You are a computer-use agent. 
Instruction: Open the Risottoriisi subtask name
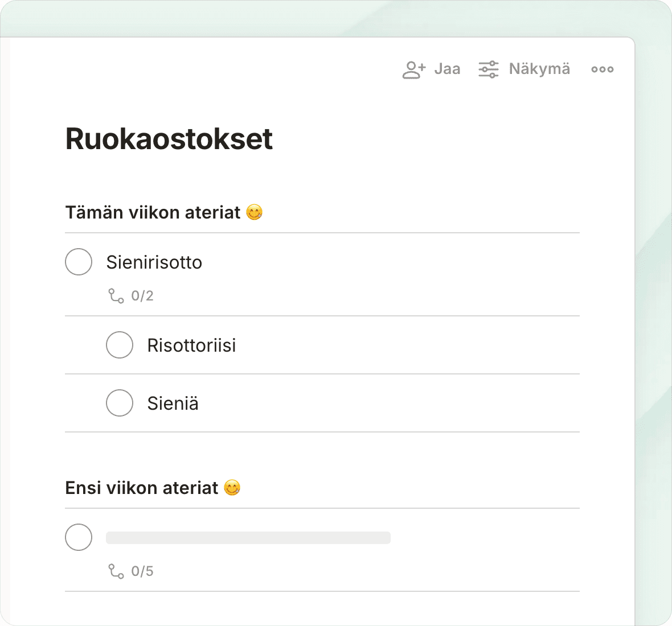click(191, 345)
